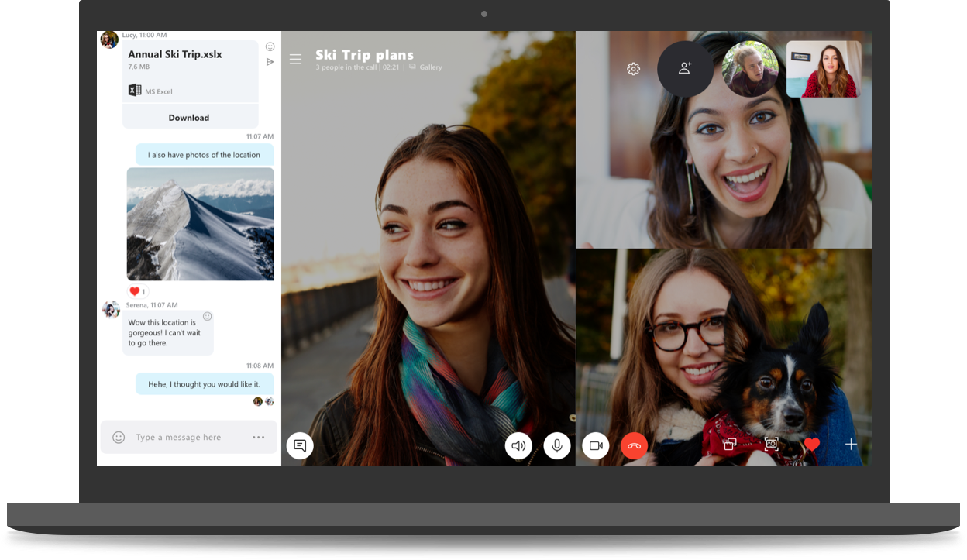Send a heart reaction in the call
Screen dimensions: 967x560
[x=811, y=444]
